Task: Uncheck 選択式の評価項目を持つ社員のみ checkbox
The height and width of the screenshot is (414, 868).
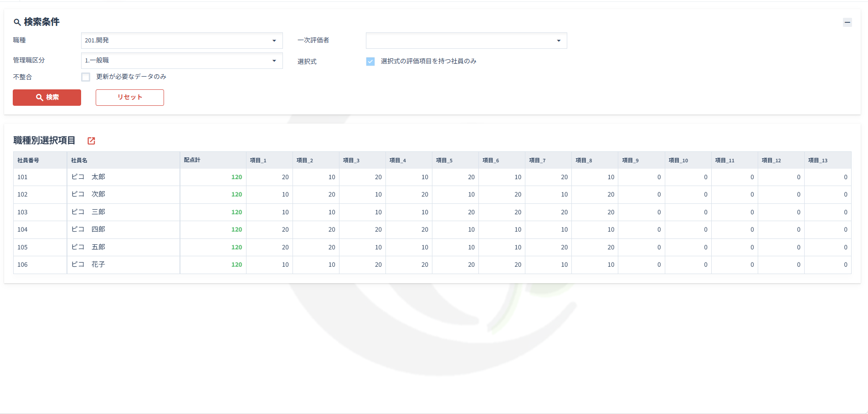Action: [x=370, y=62]
